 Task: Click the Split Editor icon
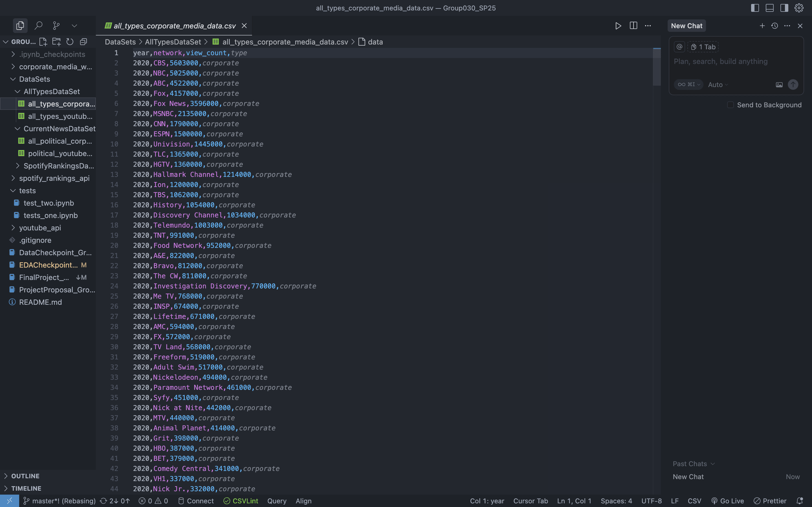coord(633,26)
